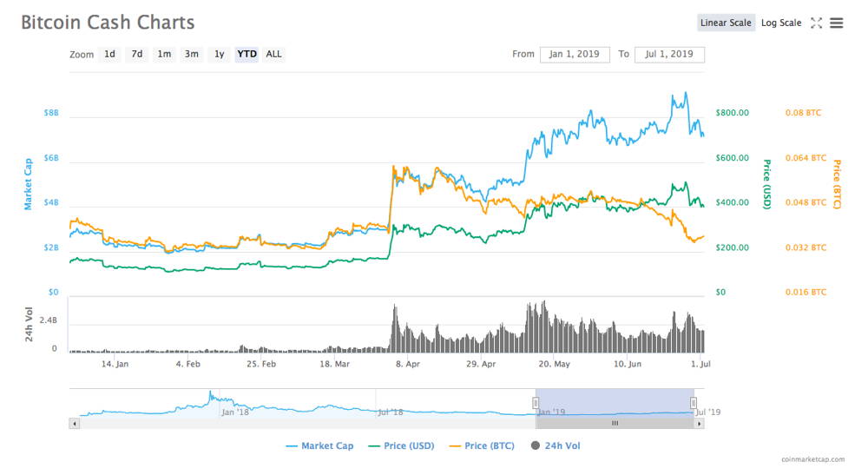Click the 8. Apr axis label

click(408, 364)
